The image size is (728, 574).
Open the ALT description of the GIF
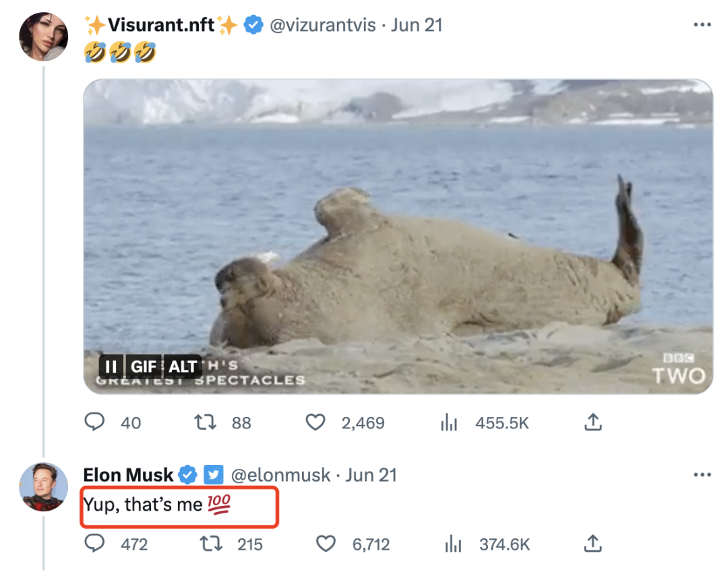tap(183, 366)
